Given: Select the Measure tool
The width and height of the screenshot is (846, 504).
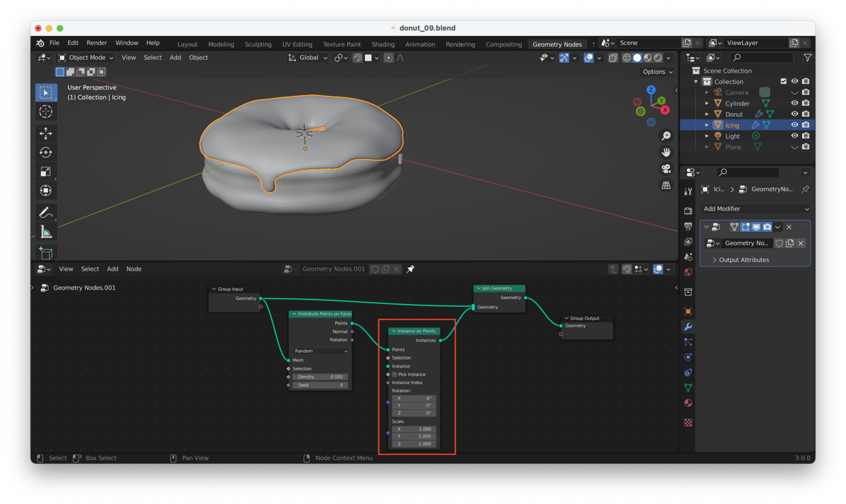Looking at the screenshot, I should pos(46,231).
